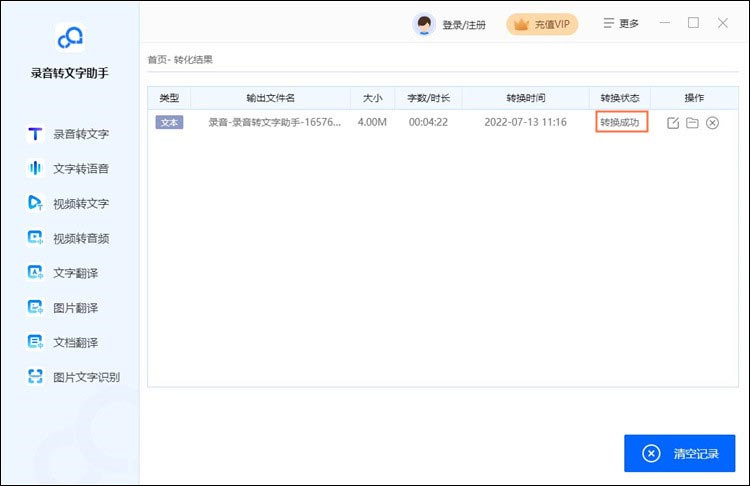Click the 2022-07-13 11:16 time cell
The width and height of the screenshot is (750, 486).
point(525,122)
